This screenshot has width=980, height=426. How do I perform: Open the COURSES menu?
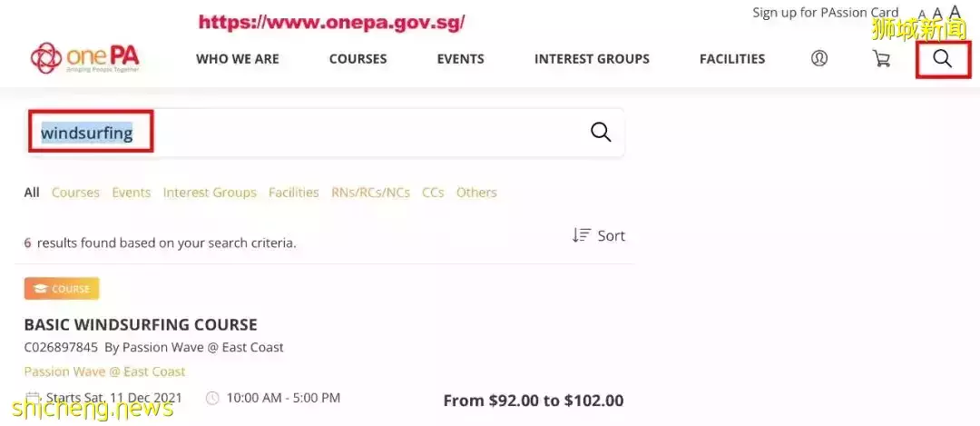pyautogui.click(x=358, y=59)
